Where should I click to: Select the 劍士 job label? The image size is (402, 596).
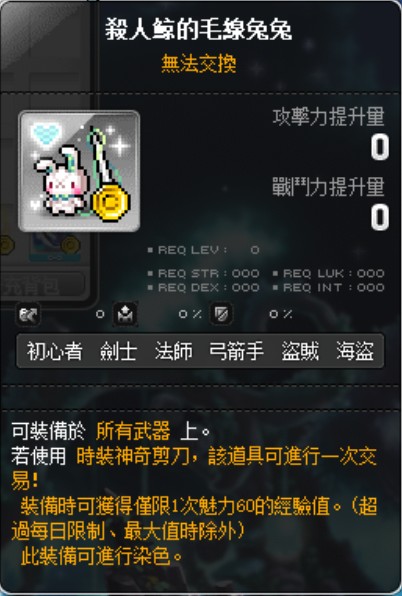118,351
